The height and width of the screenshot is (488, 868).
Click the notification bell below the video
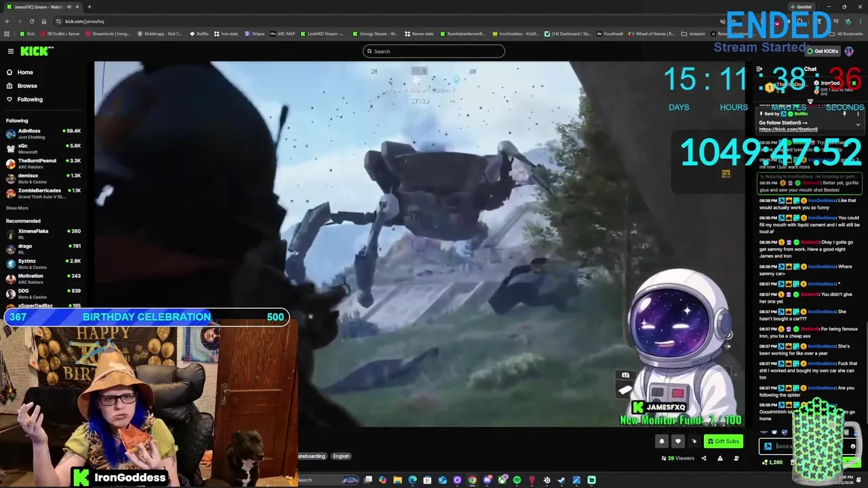coord(662,441)
